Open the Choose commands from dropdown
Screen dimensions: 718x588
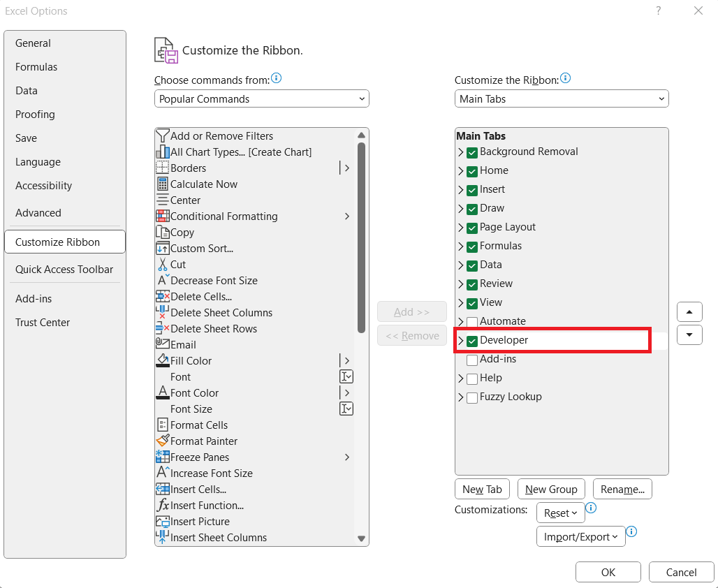261,98
